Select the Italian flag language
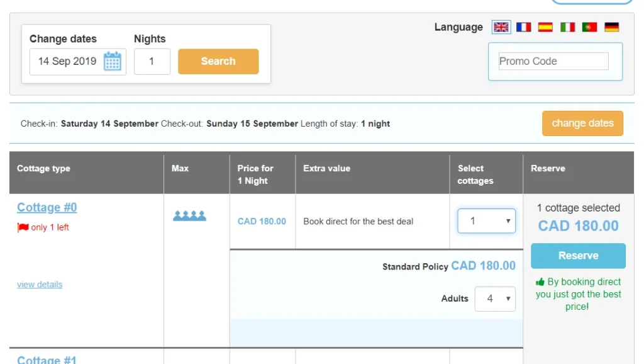Image resolution: width=644 pixels, height=364 pixels. (x=568, y=27)
